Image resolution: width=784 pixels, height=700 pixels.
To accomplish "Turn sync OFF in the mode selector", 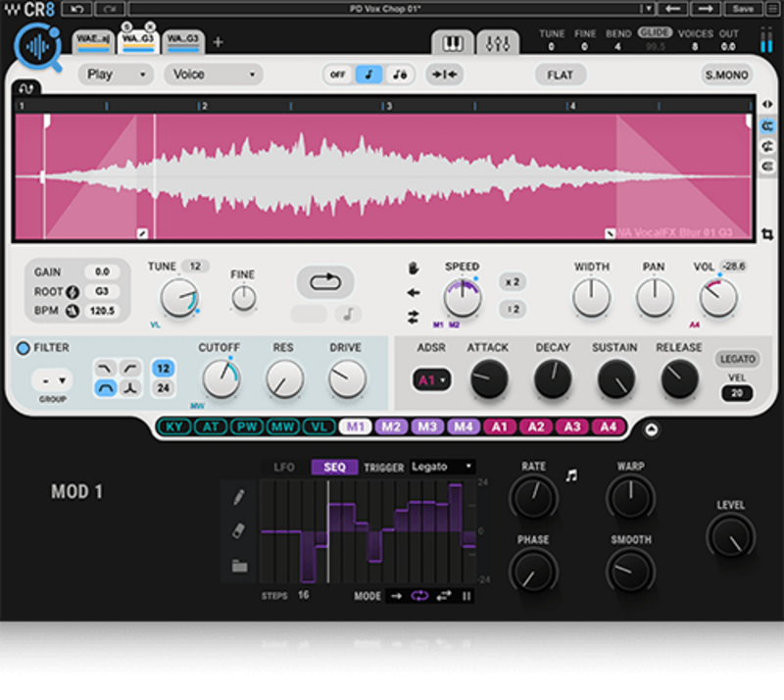I will 337,75.
